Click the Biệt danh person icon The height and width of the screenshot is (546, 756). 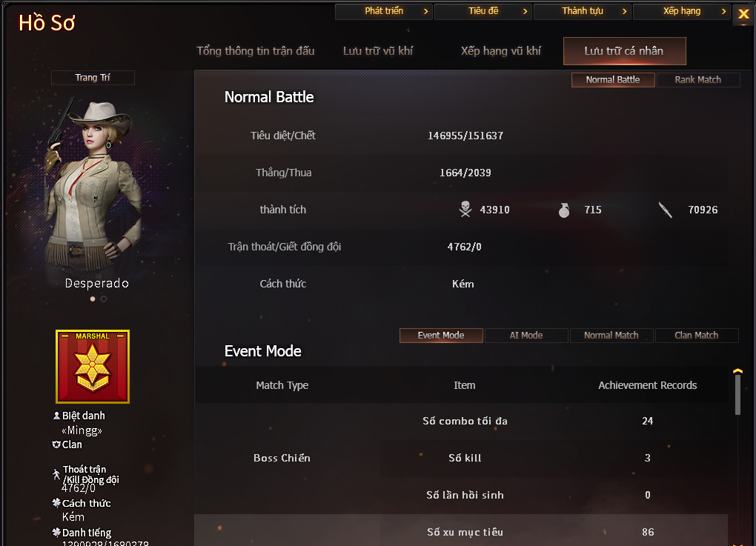pos(56,416)
